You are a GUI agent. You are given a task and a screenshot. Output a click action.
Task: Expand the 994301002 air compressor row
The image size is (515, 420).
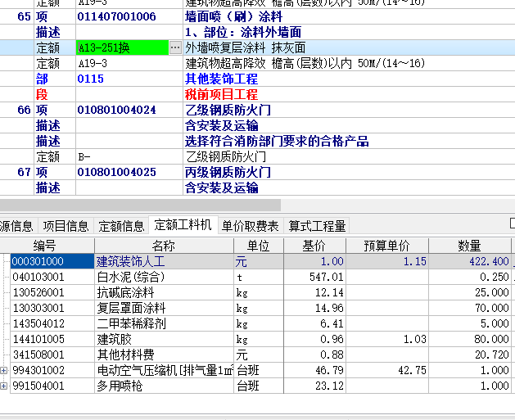pyautogui.click(x=3, y=370)
